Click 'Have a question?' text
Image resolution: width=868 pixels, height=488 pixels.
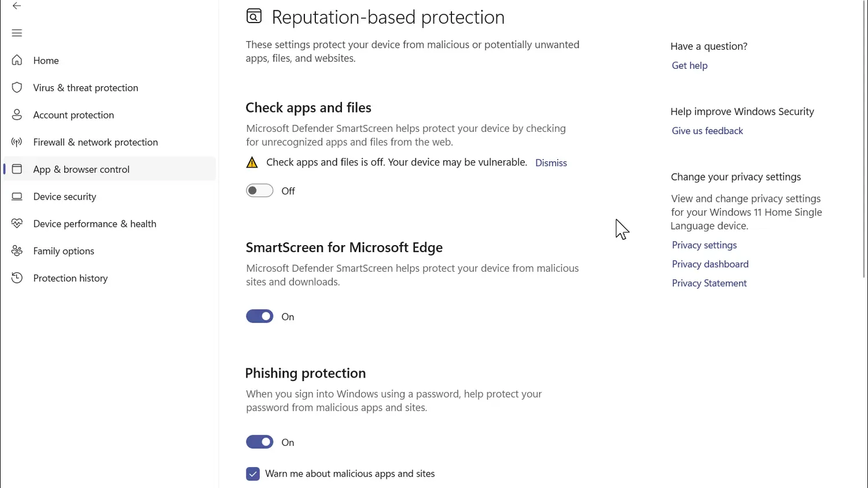pyautogui.click(x=709, y=46)
